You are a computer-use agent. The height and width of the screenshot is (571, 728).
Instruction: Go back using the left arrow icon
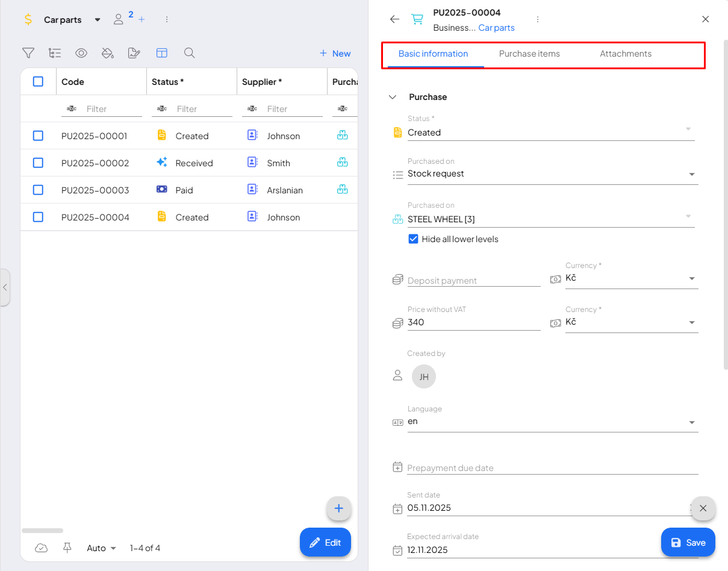pyautogui.click(x=394, y=19)
